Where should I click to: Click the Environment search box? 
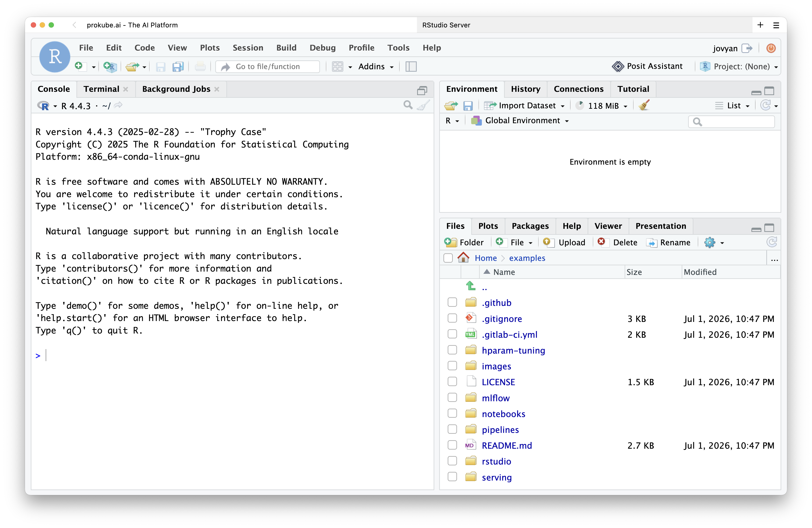click(732, 121)
